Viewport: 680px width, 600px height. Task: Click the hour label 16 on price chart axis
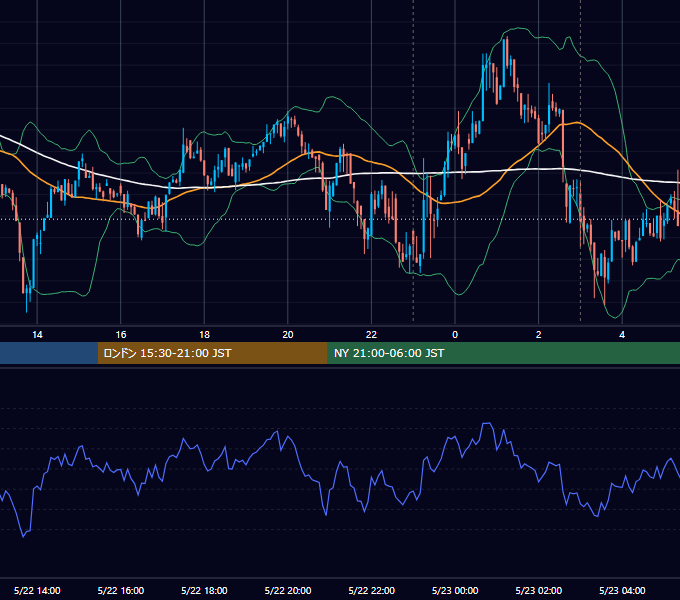click(x=121, y=335)
